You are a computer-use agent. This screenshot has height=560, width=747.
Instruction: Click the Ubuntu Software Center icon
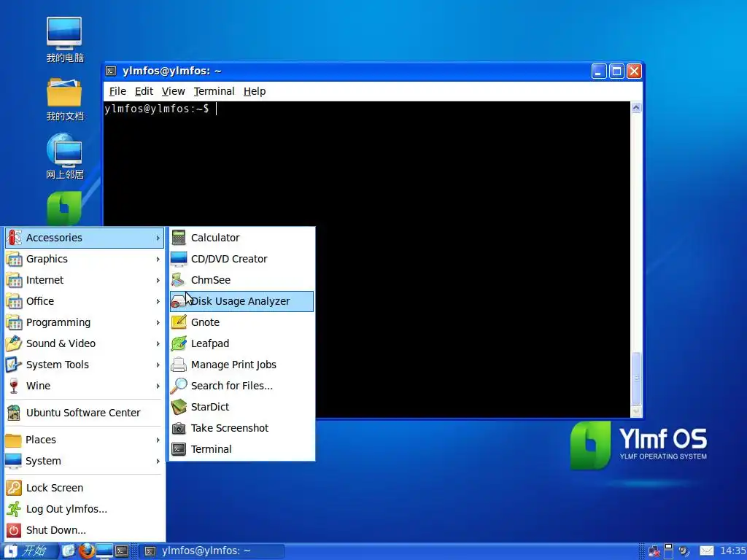(14, 413)
